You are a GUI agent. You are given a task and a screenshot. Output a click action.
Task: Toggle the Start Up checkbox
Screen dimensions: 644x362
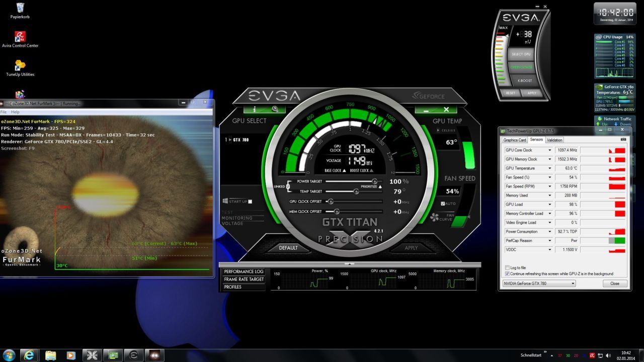[250, 202]
